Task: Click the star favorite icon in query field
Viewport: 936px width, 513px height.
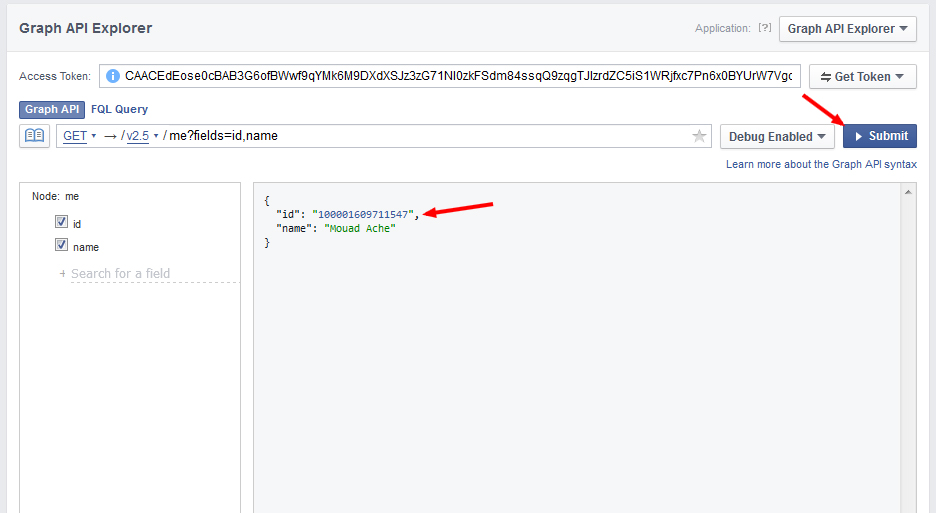Action: (699, 136)
